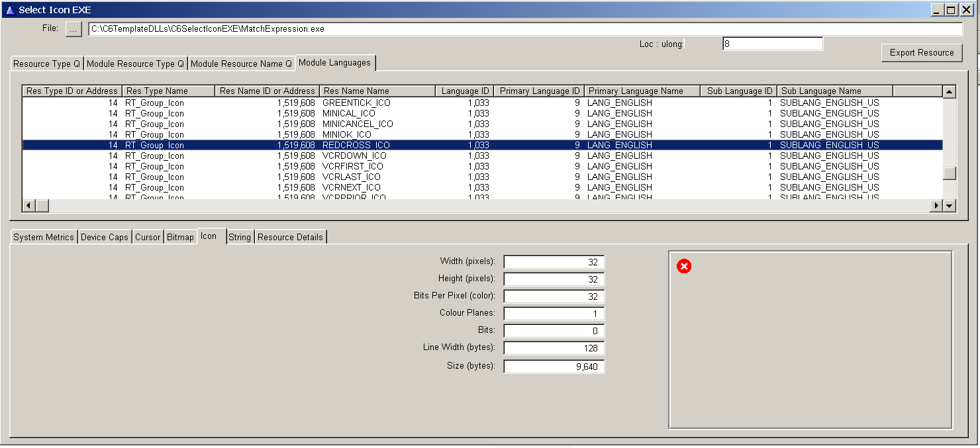The width and height of the screenshot is (980, 448).
Task: Switch to the Device Caps tab
Action: point(104,237)
